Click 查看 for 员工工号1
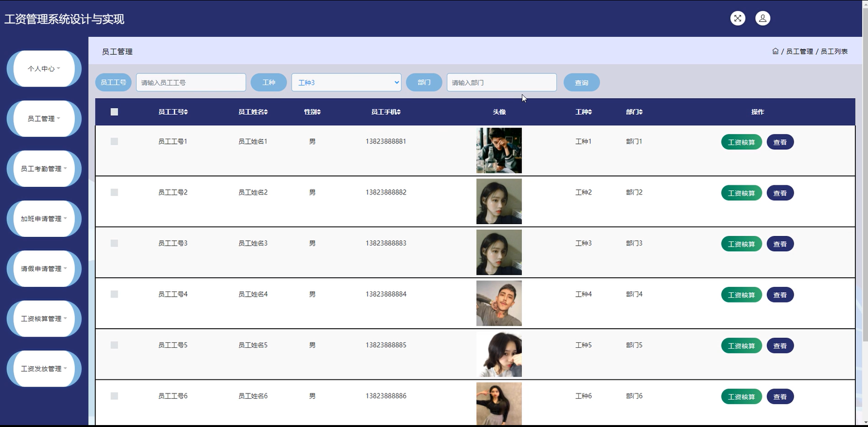 pyautogui.click(x=780, y=142)
